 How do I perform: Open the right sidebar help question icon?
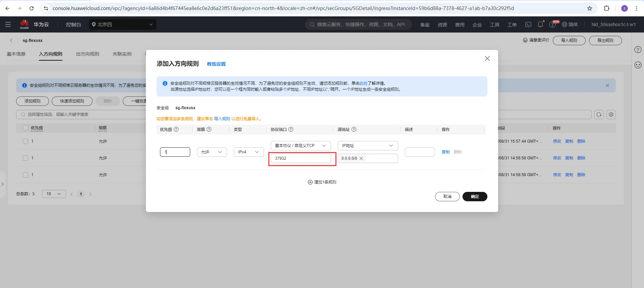pos(638,50)
